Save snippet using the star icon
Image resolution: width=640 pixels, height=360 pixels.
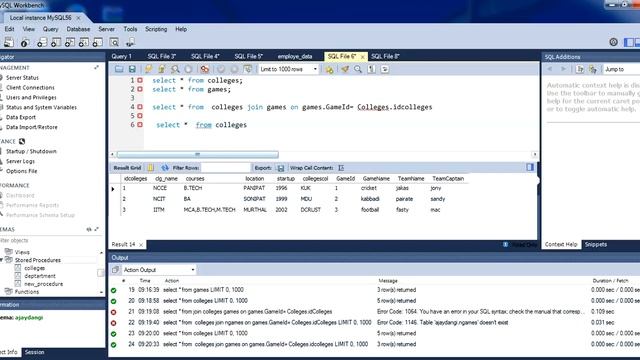tap(329, 69)
